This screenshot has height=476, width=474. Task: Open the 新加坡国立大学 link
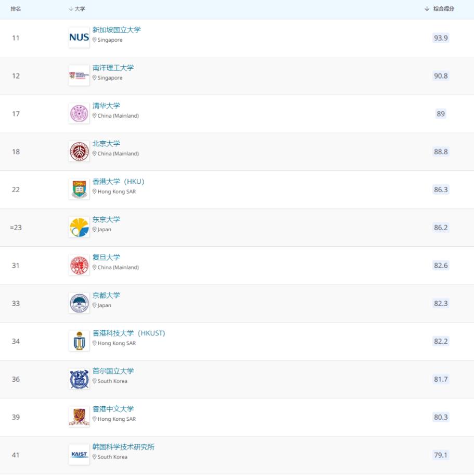(x=117, y=30)
